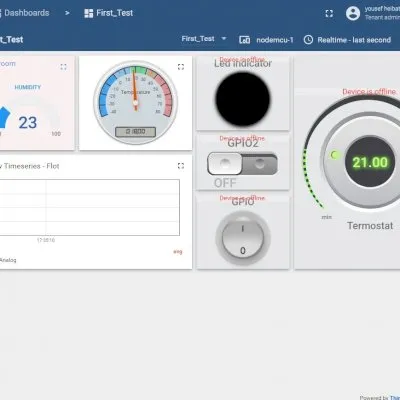Image resolution: width=400 pixels, height=400 pixels.
Task: Click the humidity value 23
Action: pyautogui.click(x=28, y=123)
